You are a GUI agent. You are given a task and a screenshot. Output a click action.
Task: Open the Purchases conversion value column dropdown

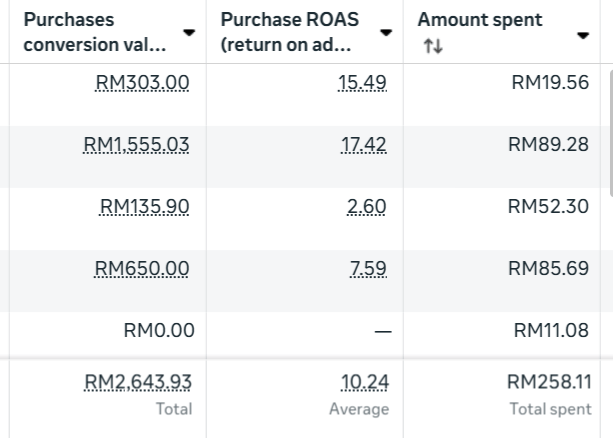(x=189, y=34)
